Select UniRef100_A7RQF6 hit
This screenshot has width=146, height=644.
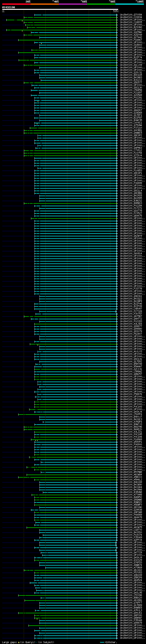click(x=131, y=422)
